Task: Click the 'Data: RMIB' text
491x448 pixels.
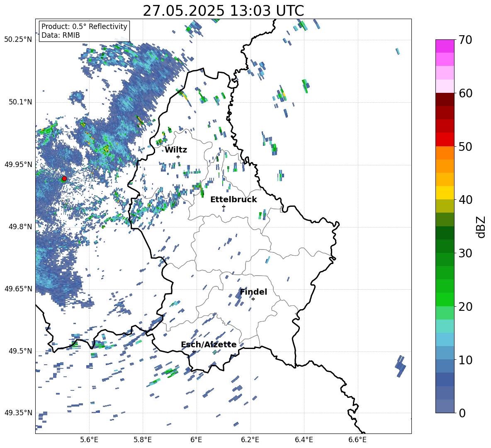Action: [61, 35]
